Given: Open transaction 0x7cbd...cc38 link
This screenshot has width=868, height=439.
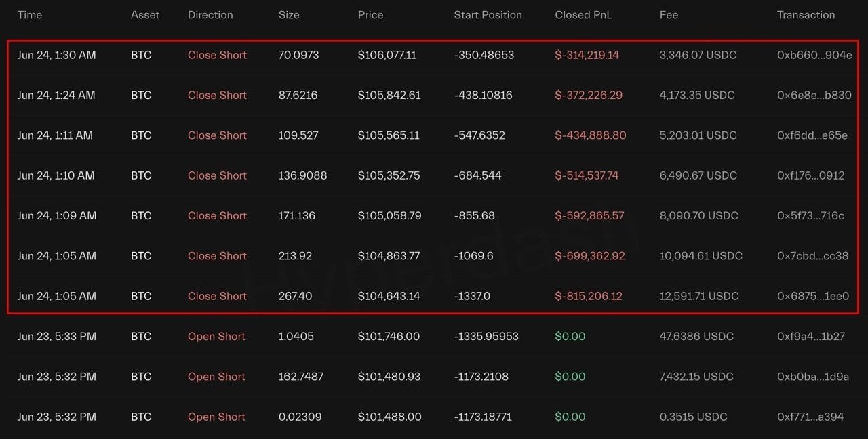Looking at the screenshot, I should coord(813,256).
